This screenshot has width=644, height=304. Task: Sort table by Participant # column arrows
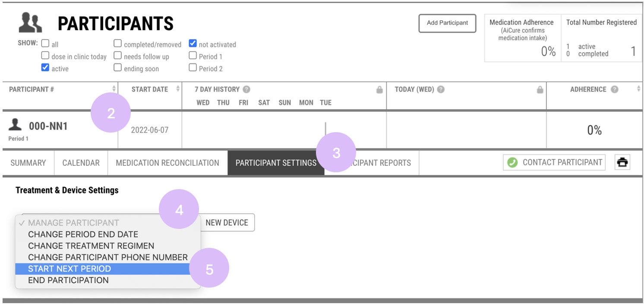pyautogui.click(x=114, y=89)
